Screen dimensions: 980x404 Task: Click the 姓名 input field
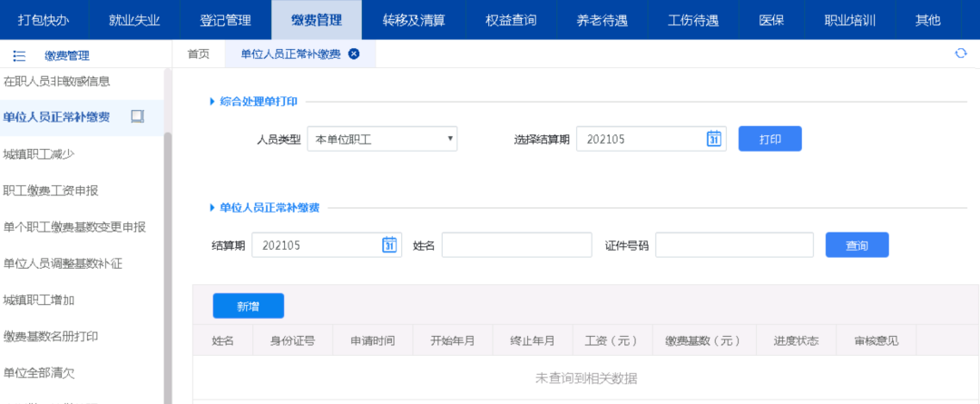pos(516,245)
